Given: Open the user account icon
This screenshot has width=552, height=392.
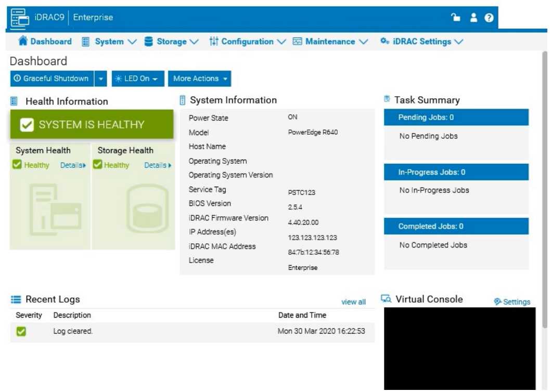Looking at the screenshot, I should 472,17.
